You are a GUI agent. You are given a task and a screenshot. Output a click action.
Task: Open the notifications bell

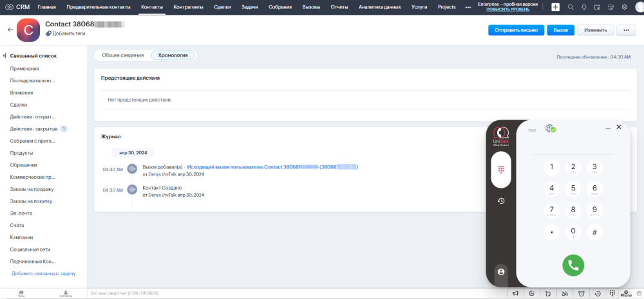(x=583, y=7)
